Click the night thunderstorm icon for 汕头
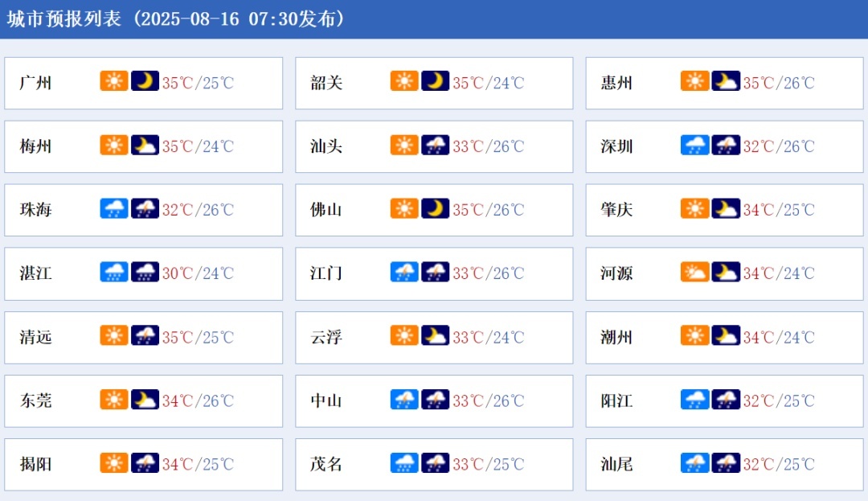This screenshot has height=501, width=868. [x=436, y=145]
